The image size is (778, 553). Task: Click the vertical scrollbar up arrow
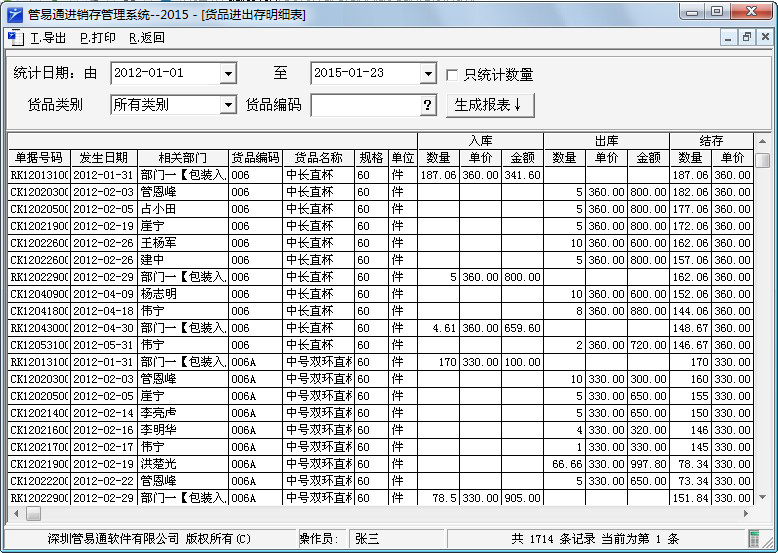(763, 141)
